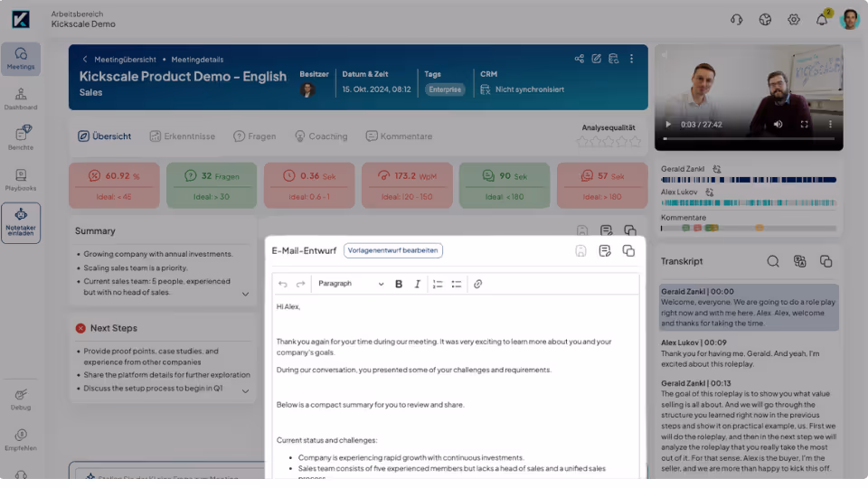This screenshot has width=868, height=488.
Task: Open Meetings in the sidebar
Action: click(21, 59)
